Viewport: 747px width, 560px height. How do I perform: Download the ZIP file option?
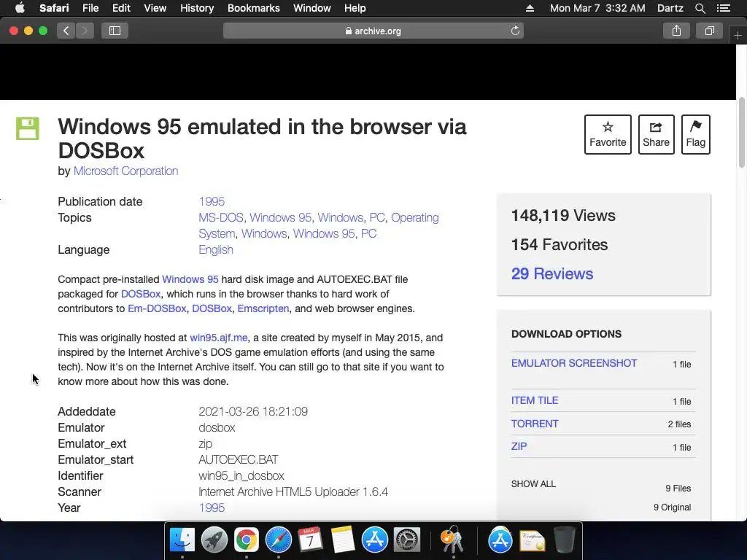tap(519, 447)
